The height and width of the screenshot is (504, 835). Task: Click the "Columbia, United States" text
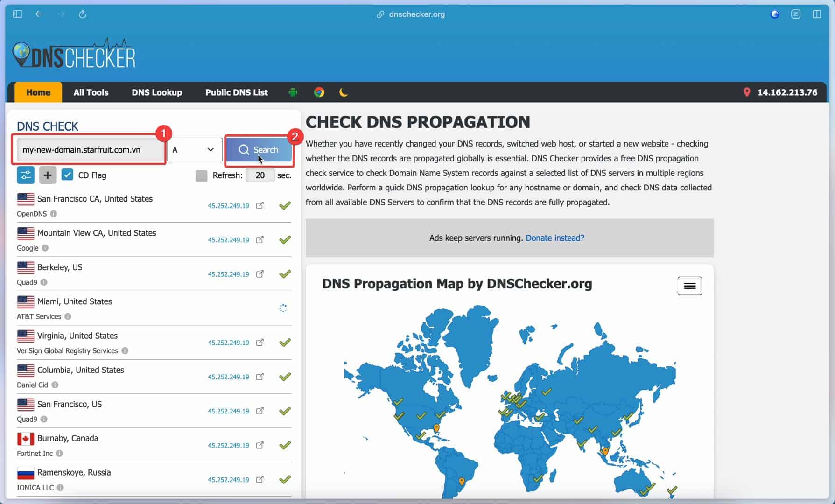81,370
